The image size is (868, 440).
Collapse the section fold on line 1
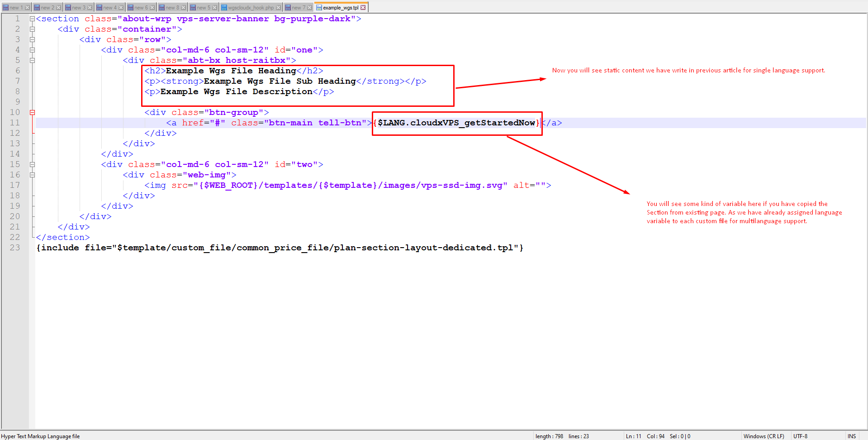[x=32, y=19]
